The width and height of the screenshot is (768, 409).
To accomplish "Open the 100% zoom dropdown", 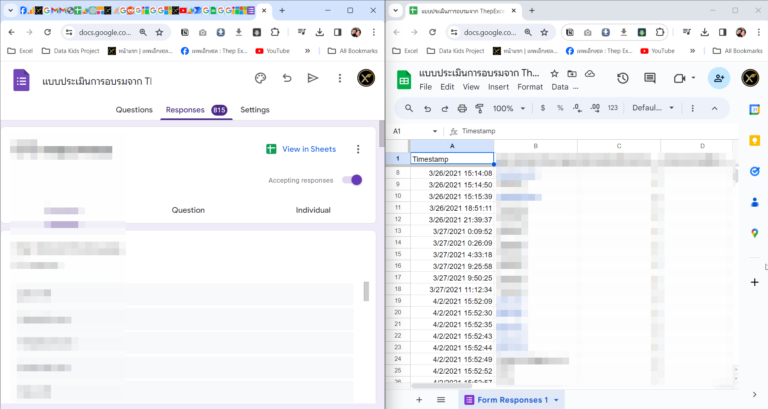I will click(509, 108).
